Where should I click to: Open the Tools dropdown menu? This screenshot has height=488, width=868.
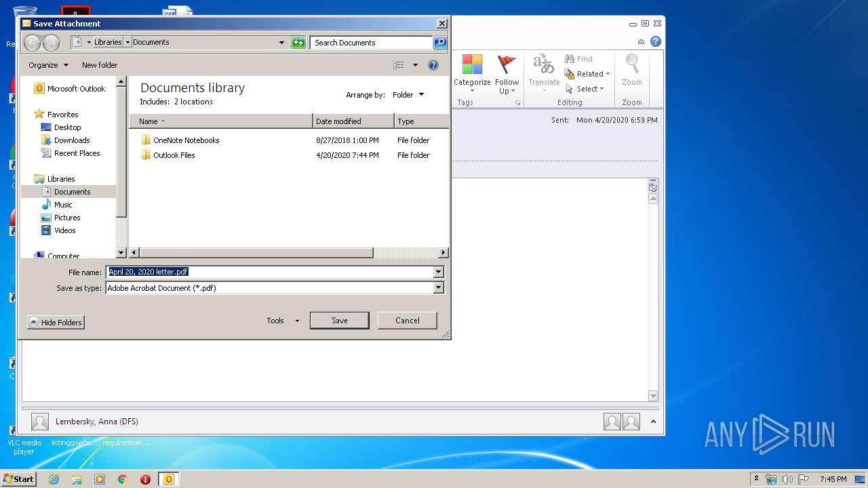(283, 321)
